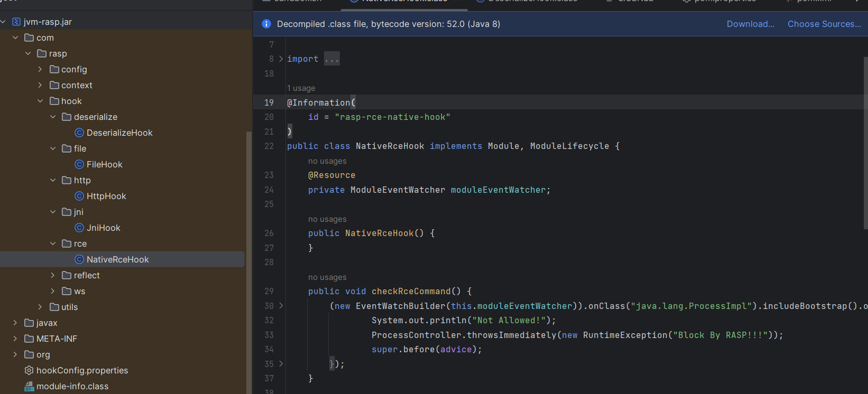Click the editor vertical scrollbar
Screen dimensions: 868x394
point(865,143)
